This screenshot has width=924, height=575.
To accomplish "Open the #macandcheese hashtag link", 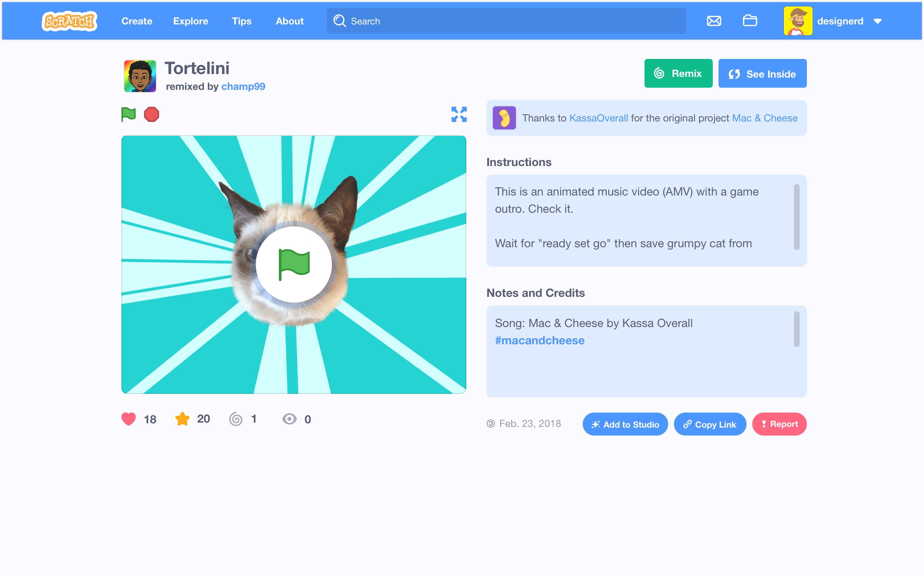I will tap(539, 340).
